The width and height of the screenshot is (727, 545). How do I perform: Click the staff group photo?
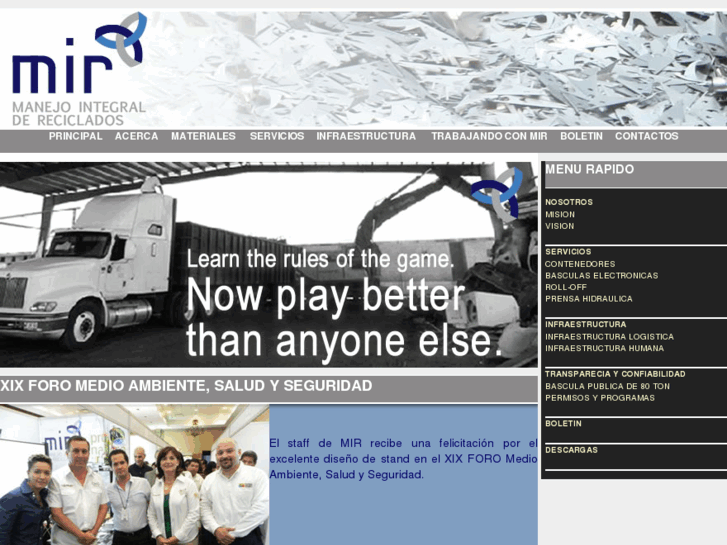pyautogui.click(x=134, y=474)
